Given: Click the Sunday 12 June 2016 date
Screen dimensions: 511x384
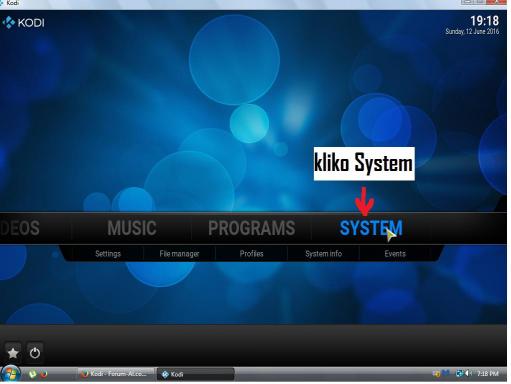Looking at the screenshot, I should pos(472,31).
